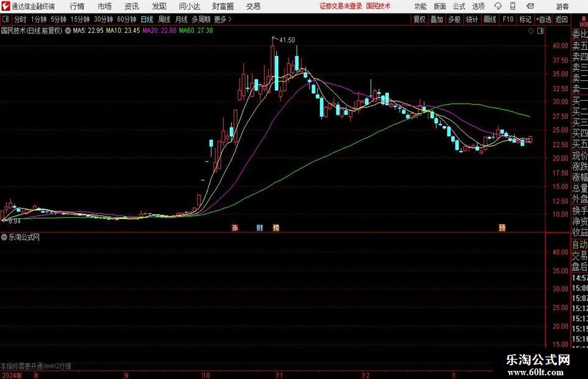588x379 pixels.
Task: Switch to 30分钟 period tab
Action: point(103,19)
